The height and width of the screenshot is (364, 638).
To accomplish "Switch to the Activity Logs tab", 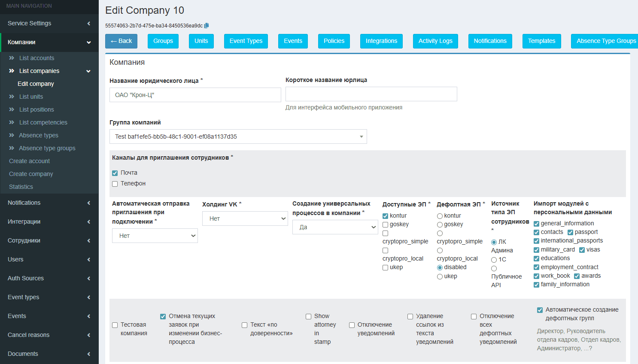I will coord(435,41).
